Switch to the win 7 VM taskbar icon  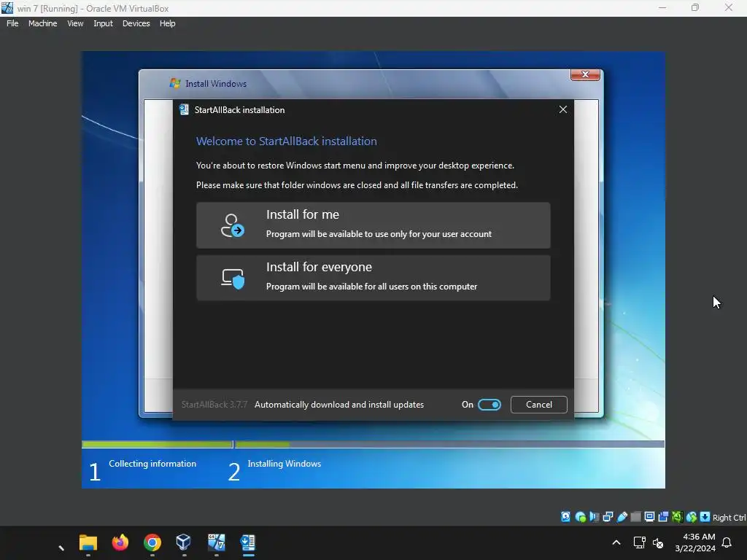click(216, 542)
